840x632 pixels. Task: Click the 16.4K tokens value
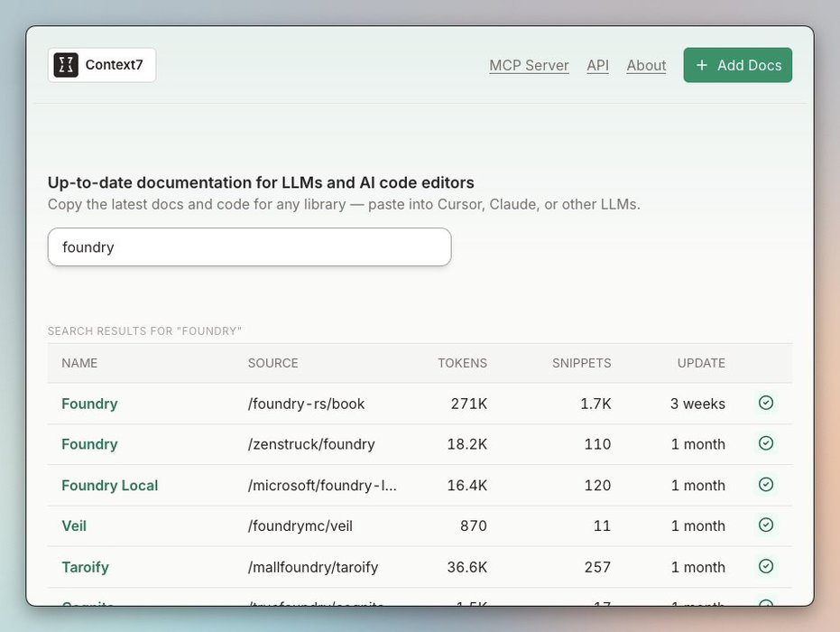(x=467, y=486)
